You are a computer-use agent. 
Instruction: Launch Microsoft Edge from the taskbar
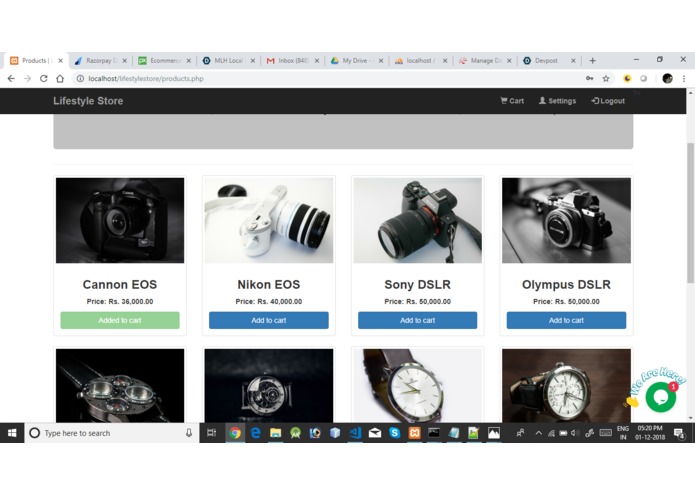click(x=255, y=433)
